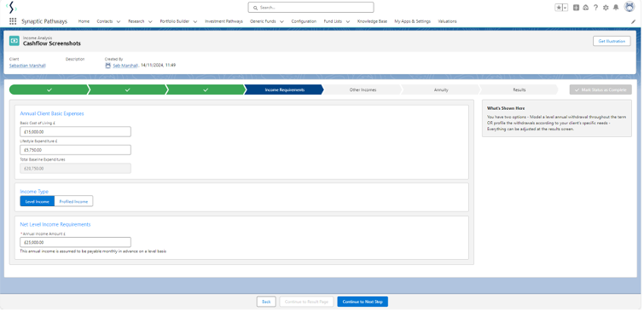The width and height of the screenshot is (644, 311).
Task: Select the Profiled Income option
Action: pos(73,201)
